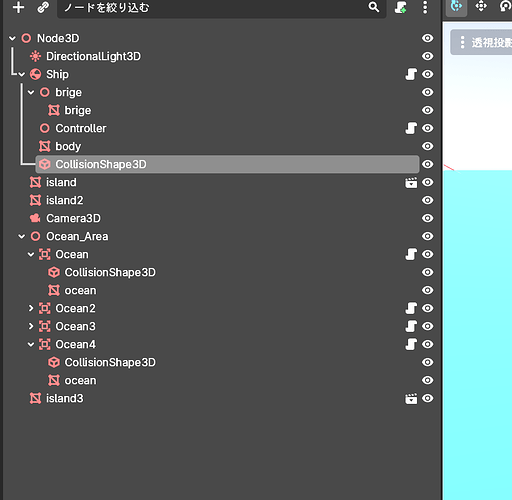This screenshot has height=500, width=512.
Task: Click the Ocean Area3D node icon
Action: (x=45, y=254)
